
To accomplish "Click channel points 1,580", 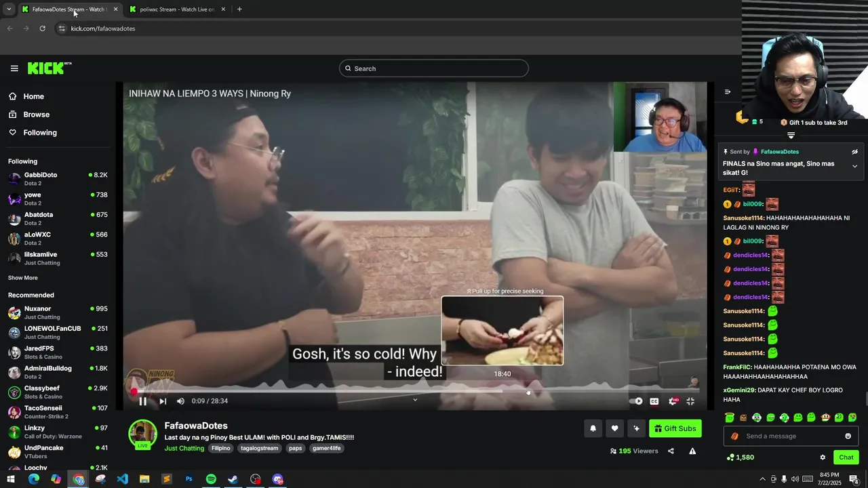I will pyautogui.click(x=740, y=457).
